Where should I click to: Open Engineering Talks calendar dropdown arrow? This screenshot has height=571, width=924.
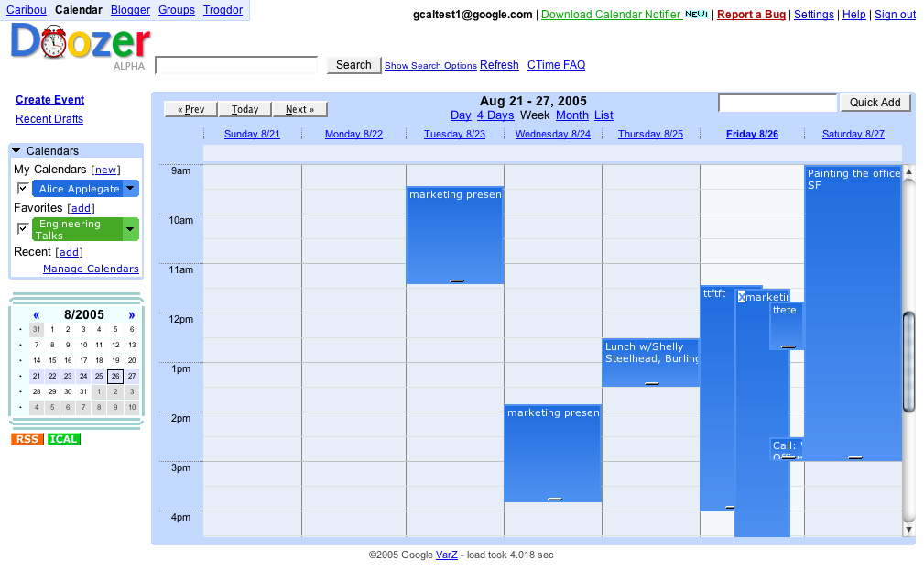[130, 229]
